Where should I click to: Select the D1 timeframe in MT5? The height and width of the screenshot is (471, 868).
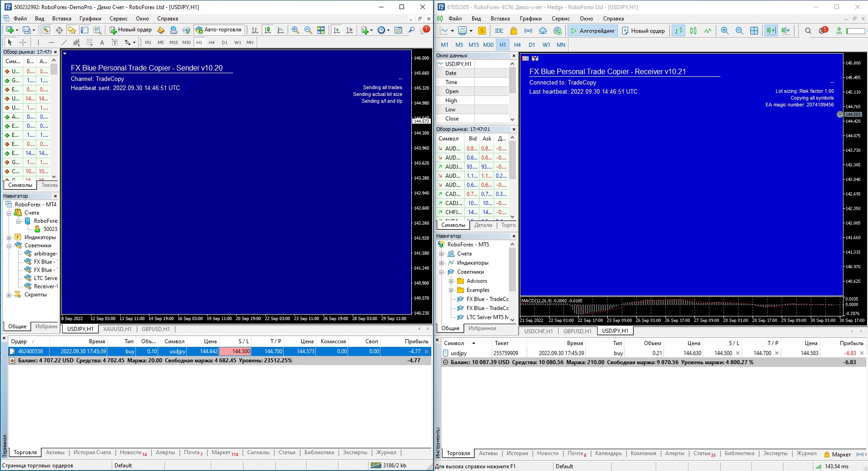(532, 45)
